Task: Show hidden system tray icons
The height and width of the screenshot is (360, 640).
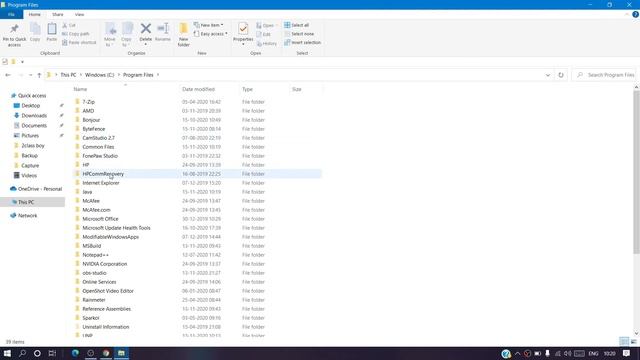Action: 518,353
